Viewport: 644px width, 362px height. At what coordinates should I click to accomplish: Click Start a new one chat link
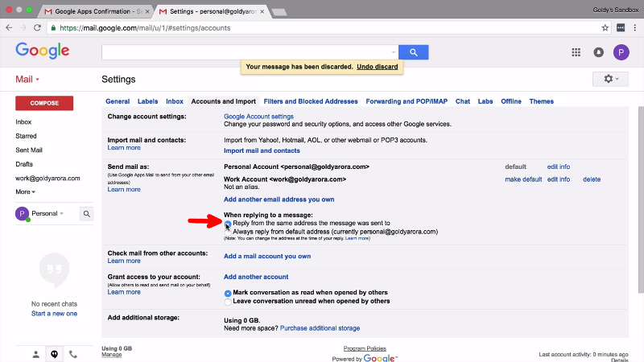[x=54, y=314]
